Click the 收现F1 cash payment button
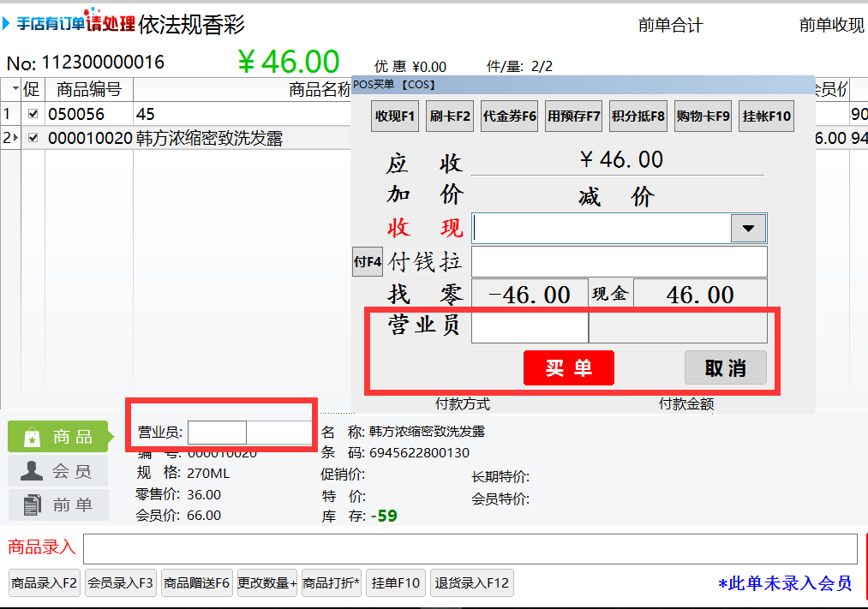Viewport: 868px width, 609px height. tap(395, 116)
